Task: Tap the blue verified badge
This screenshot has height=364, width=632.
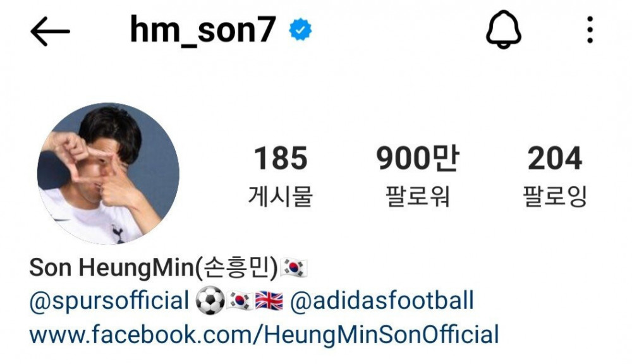Action: (300, 30)
